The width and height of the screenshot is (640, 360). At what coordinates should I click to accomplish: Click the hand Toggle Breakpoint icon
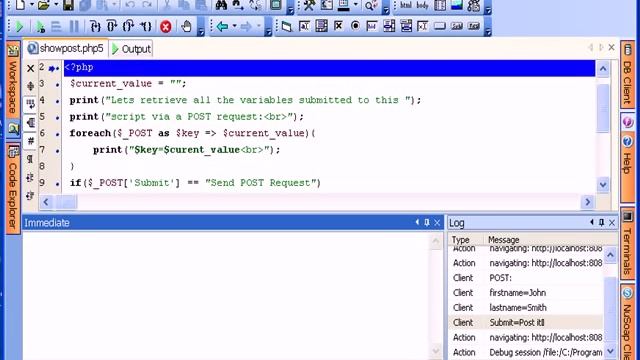(187, 27)
